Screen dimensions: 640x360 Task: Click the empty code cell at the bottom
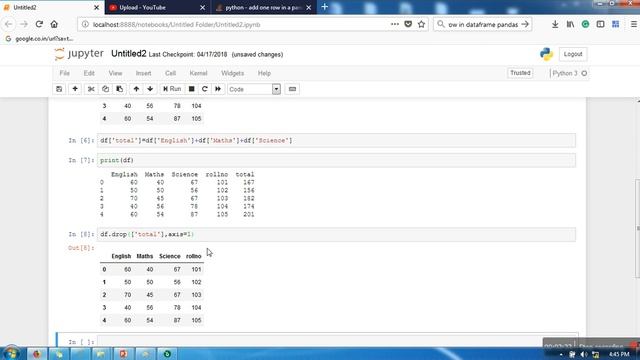pyautogui.click(x=336, y=342)
